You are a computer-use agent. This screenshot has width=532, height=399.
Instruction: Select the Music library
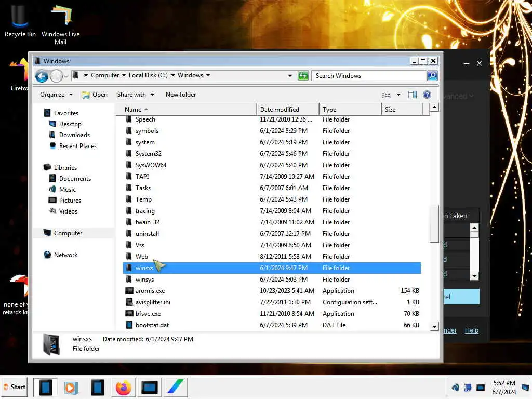pyautogui.click(x=68, y=189)
